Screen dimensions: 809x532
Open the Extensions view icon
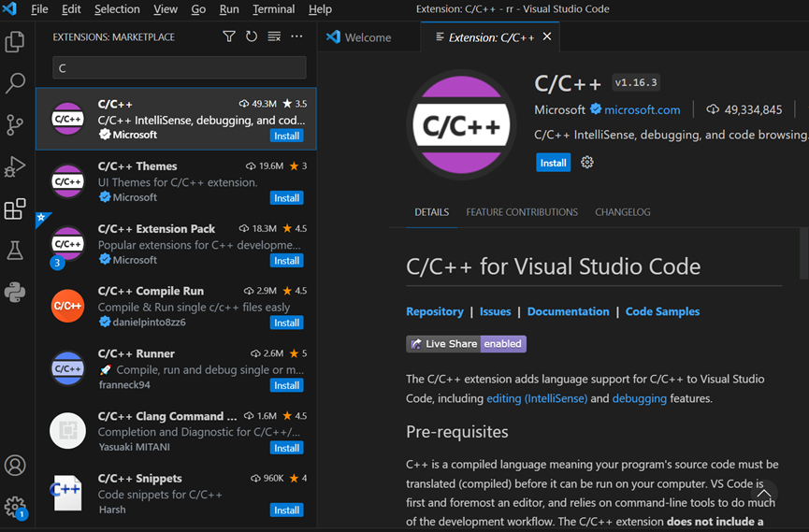click(x=15, y=209)
